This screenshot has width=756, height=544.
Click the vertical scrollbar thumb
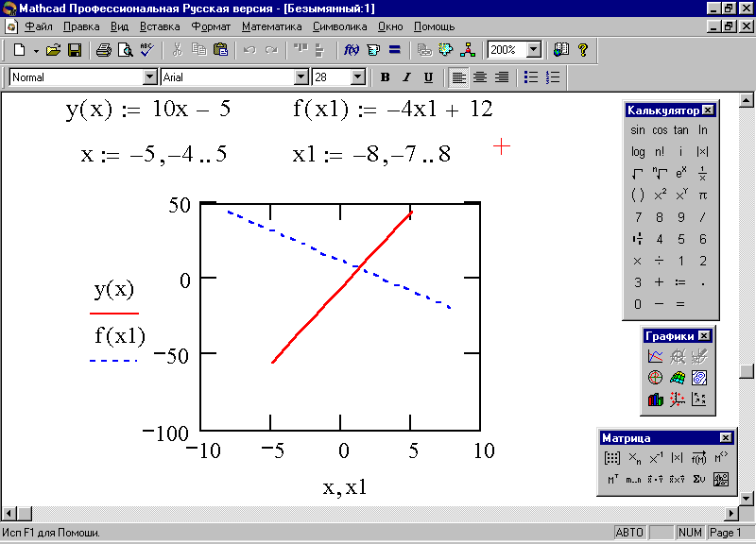click(747, 371)
